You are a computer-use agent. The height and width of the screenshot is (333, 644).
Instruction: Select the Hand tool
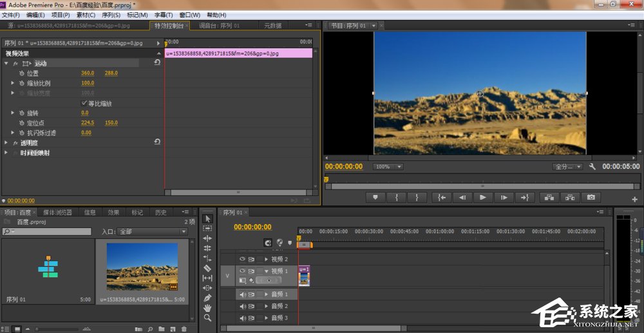pos(207,308)
